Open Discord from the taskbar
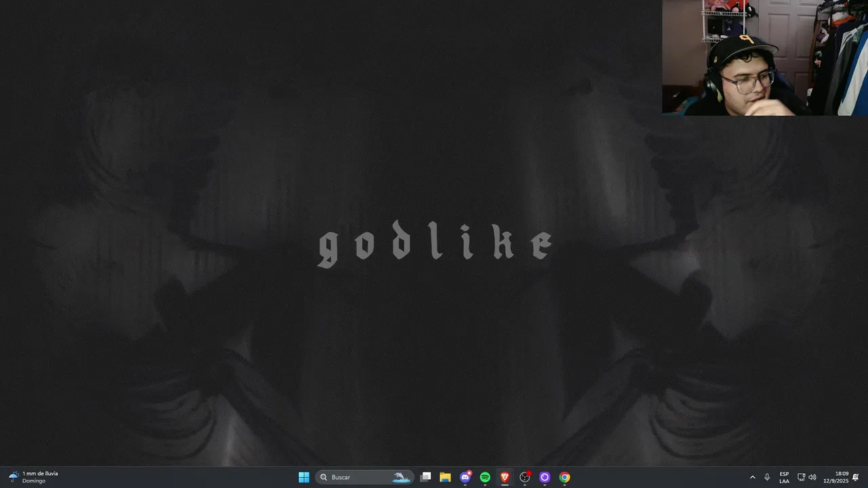The height and width of the screenshot is (488, 868). click(x=465, y=477)
